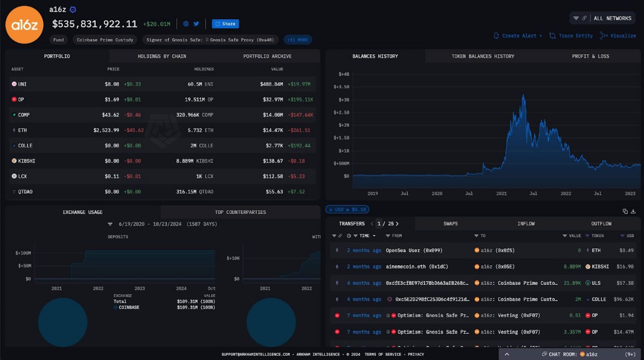
Task: Click Privacy footer link
Action: coord(416,354)
